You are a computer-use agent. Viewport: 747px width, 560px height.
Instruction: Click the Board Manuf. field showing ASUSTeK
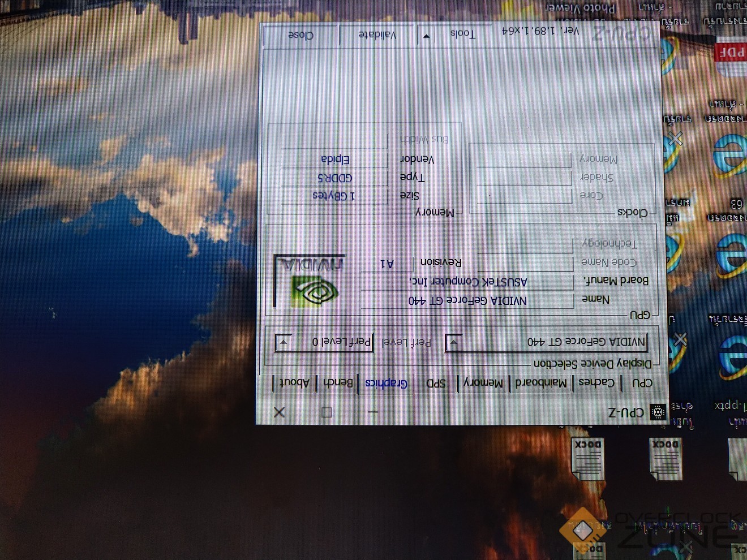click(467, 282)
